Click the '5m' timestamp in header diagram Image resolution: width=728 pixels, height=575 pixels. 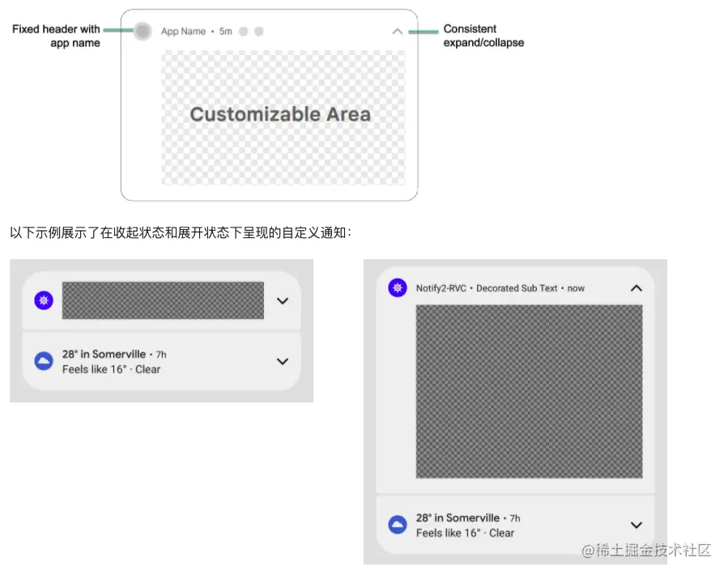[x=226, y=31]
